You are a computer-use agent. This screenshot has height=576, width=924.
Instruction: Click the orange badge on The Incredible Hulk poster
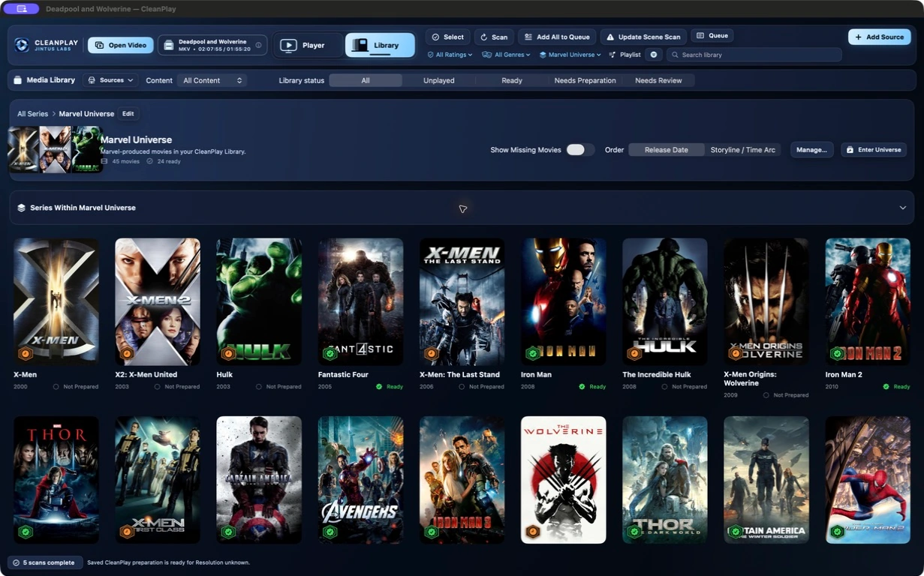pyautogui.click(x=634, y=353)
